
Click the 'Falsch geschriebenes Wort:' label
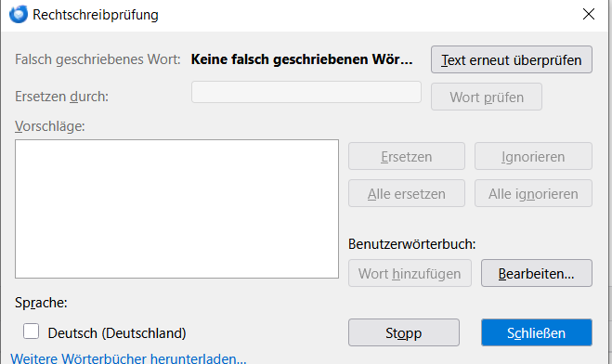coord(98,59)
